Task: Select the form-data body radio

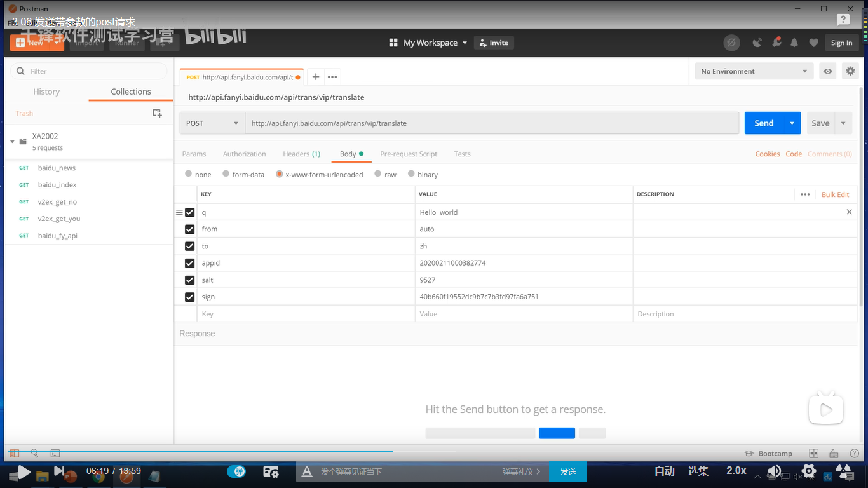Action: (x=226, y=173)
